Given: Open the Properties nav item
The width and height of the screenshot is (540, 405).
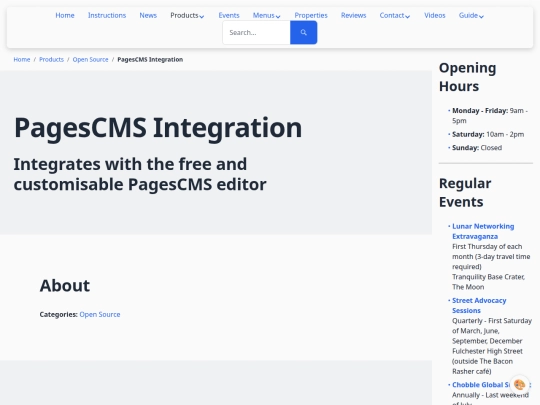Looking at the screenshot, I should (311, 15).
